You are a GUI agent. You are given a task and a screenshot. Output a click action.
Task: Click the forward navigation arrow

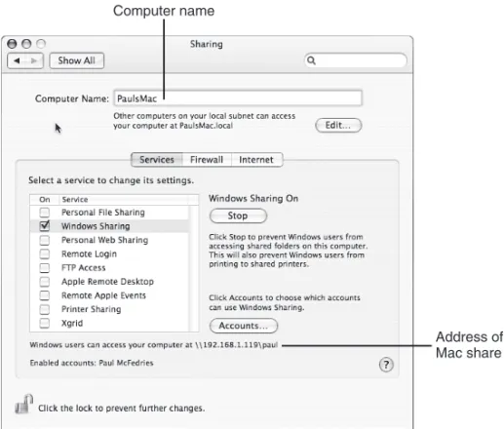pos(34,60)
